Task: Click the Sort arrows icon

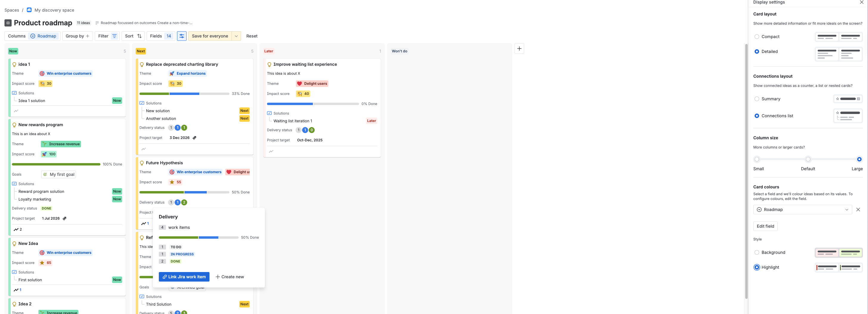Action: 139,36
